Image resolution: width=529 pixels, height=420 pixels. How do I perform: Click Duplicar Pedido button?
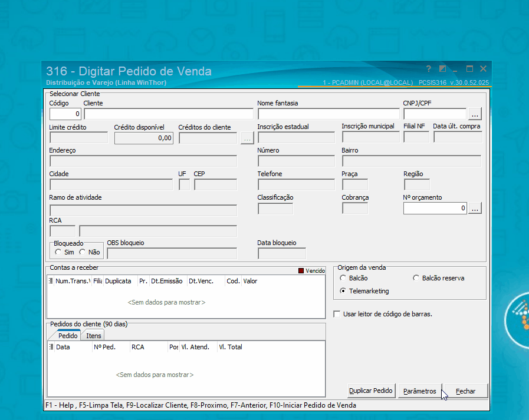click(371, 391)
